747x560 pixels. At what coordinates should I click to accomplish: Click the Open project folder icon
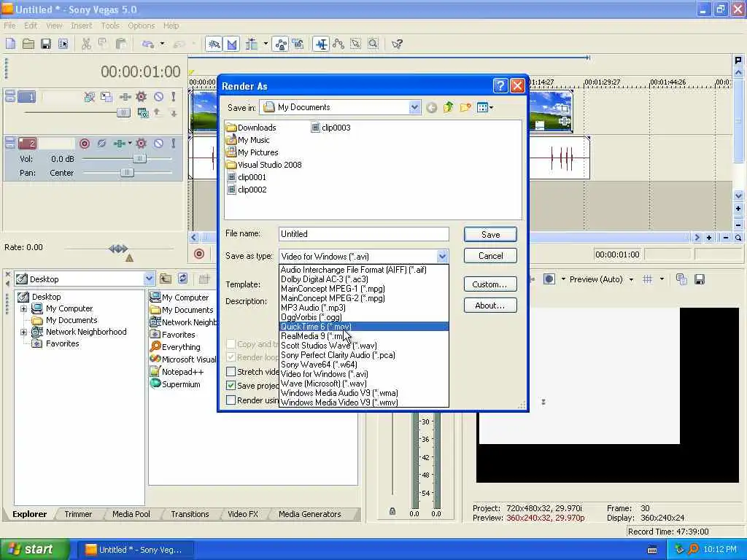[x=28, y=44]
